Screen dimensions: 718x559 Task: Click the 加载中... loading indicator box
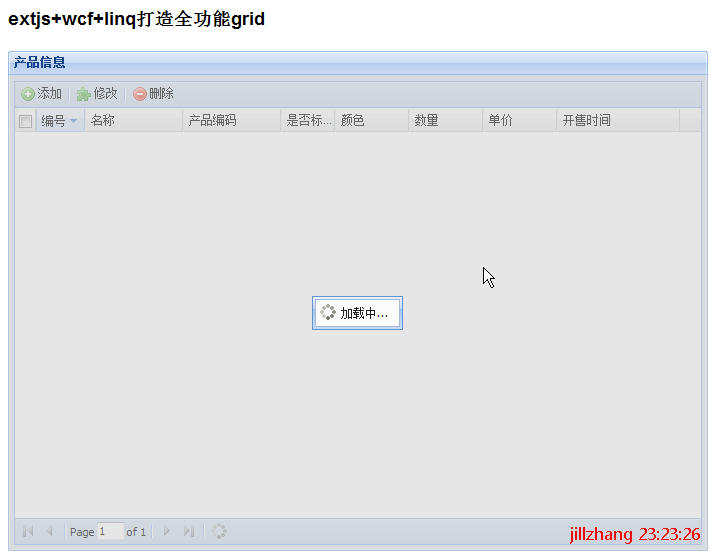coord(357,313)
